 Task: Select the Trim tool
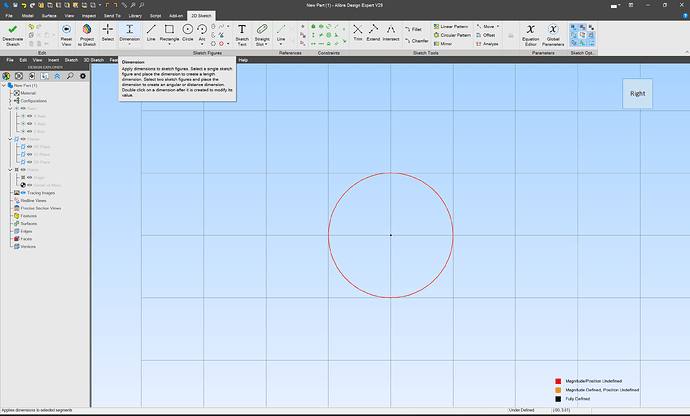358,33
